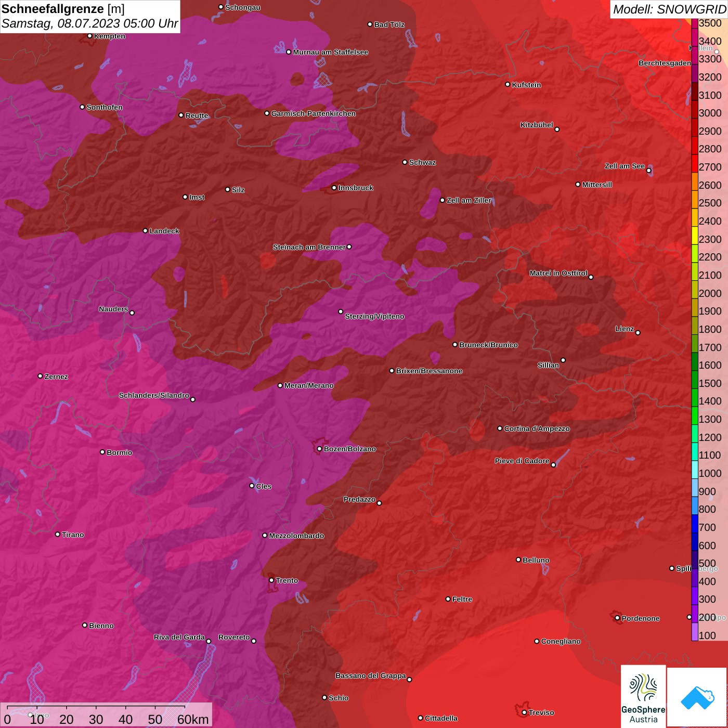Click the 700 blue legend swatch
This screenshot has height=728, width=728.
pos(694,524)
